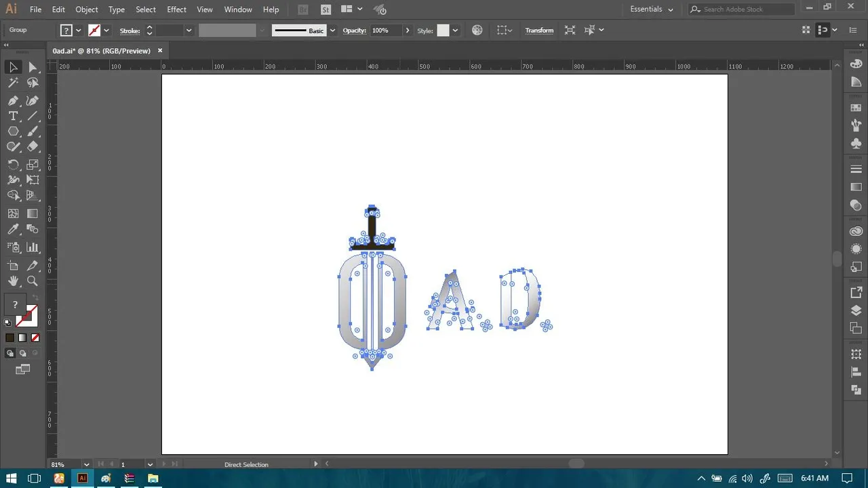Select the Paintbrush tool

(x=33, y=131)
